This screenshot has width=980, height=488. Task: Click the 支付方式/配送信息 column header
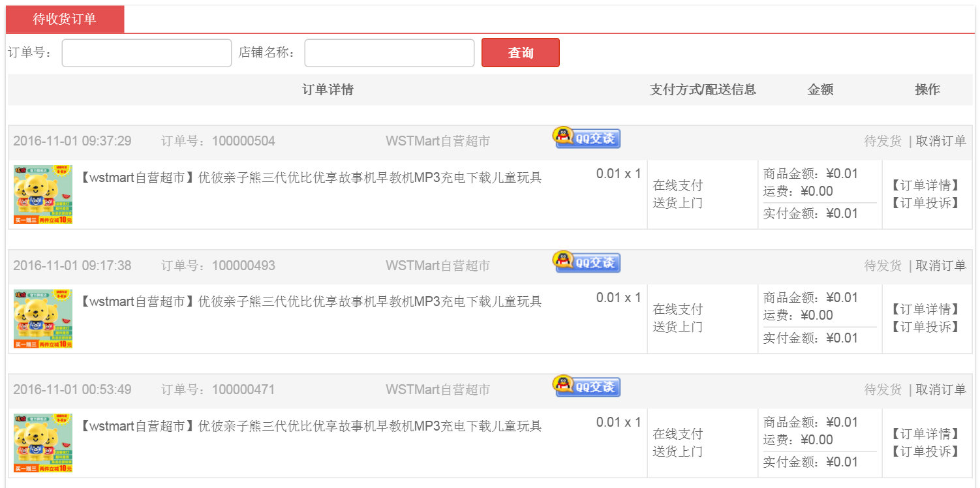point(703,89)
